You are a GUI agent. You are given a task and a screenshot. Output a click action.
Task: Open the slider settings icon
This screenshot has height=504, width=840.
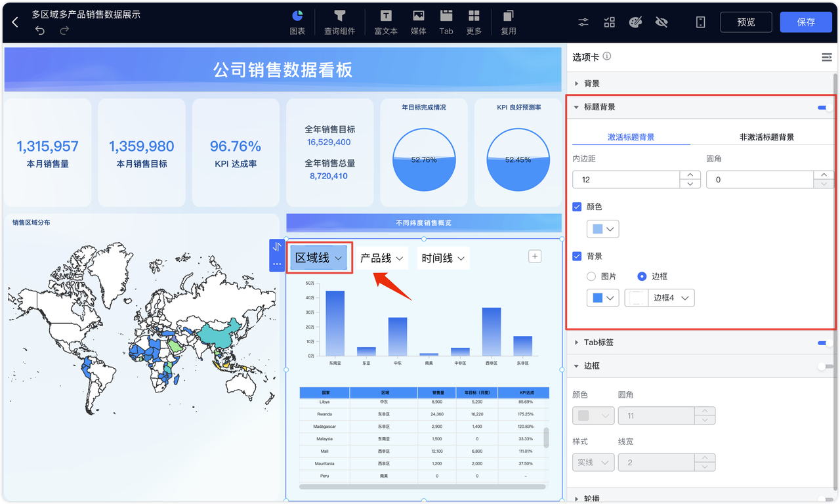tap(583, 22)
